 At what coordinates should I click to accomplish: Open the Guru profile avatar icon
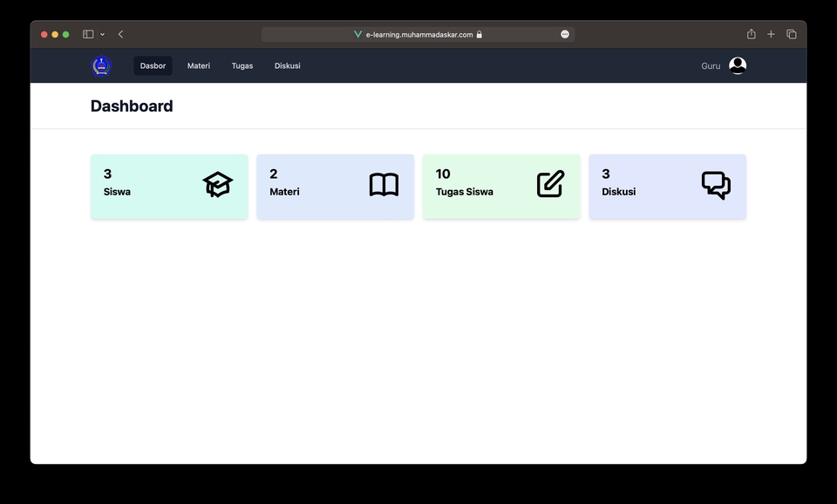738,65
